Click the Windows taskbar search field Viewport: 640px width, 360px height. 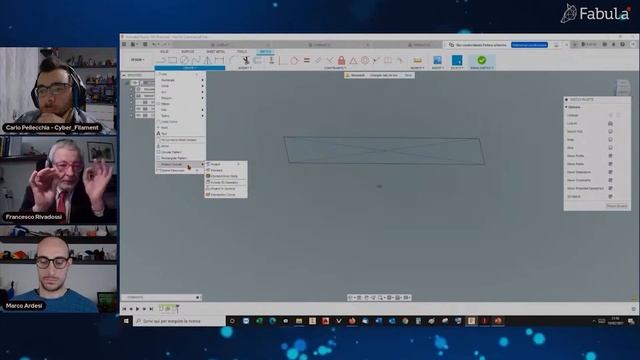coord(179,321)
